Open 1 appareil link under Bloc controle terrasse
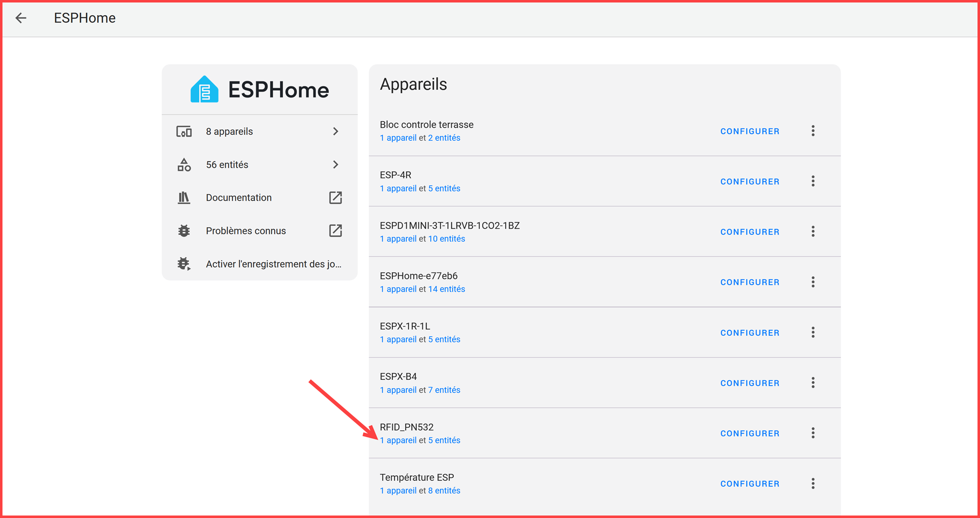The height and width of the screenshot is (518, 980). point(398,138)
